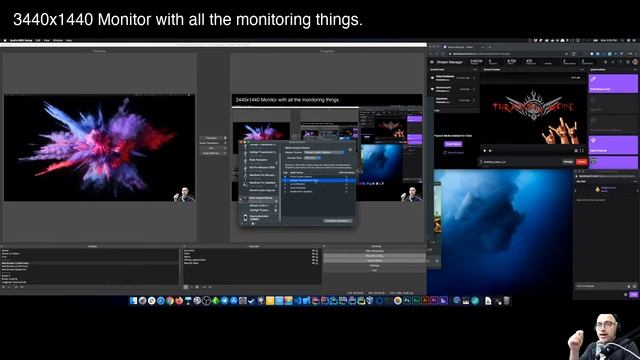The image size is (640, 360).
Task: Click the Raid Channel quick action
Action: 613,145
